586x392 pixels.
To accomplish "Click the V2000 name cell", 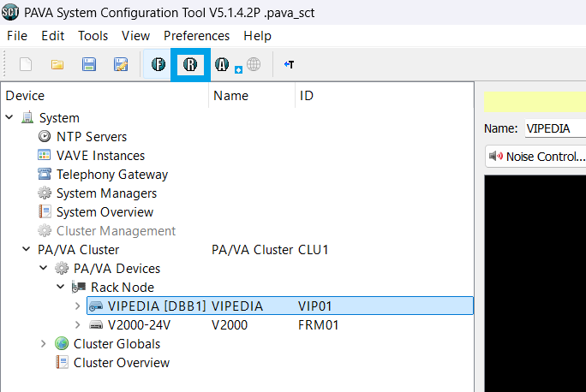I will tap(230, 324).
